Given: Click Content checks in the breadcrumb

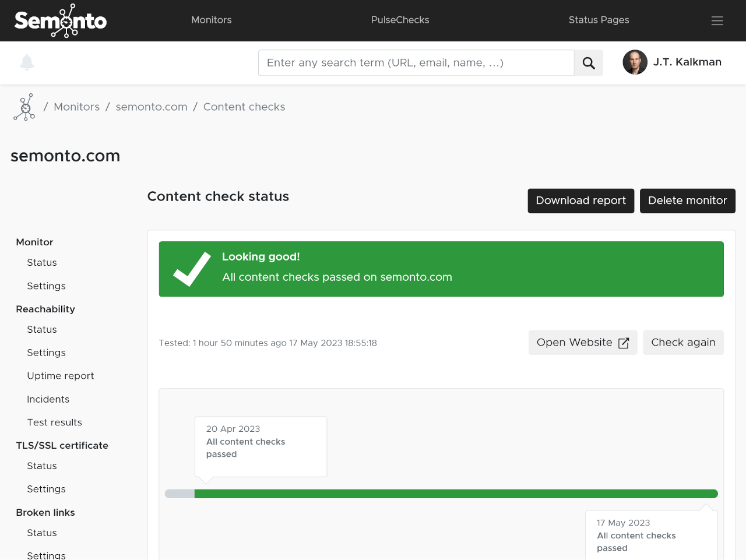Looking at the screenshot, I should (244, 107).
